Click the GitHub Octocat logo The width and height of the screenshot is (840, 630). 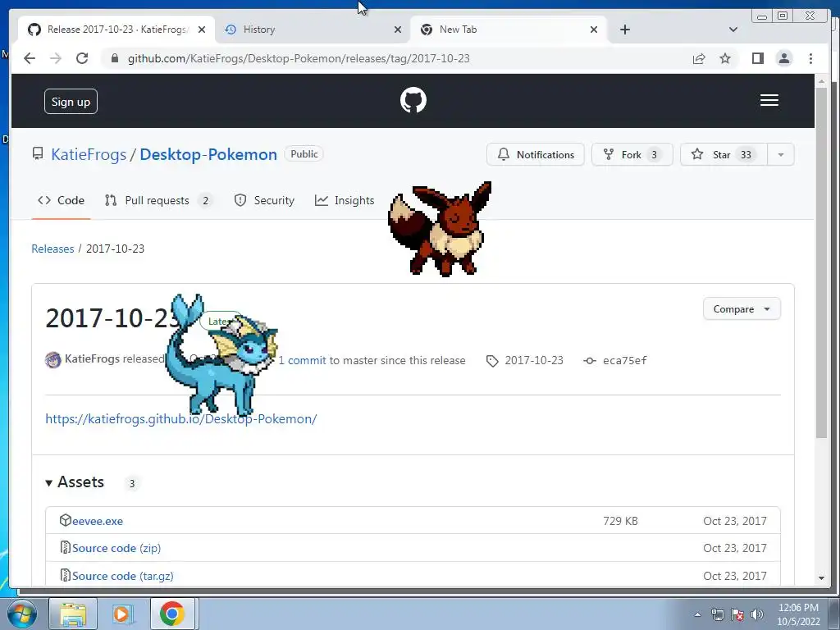[413, 100]
